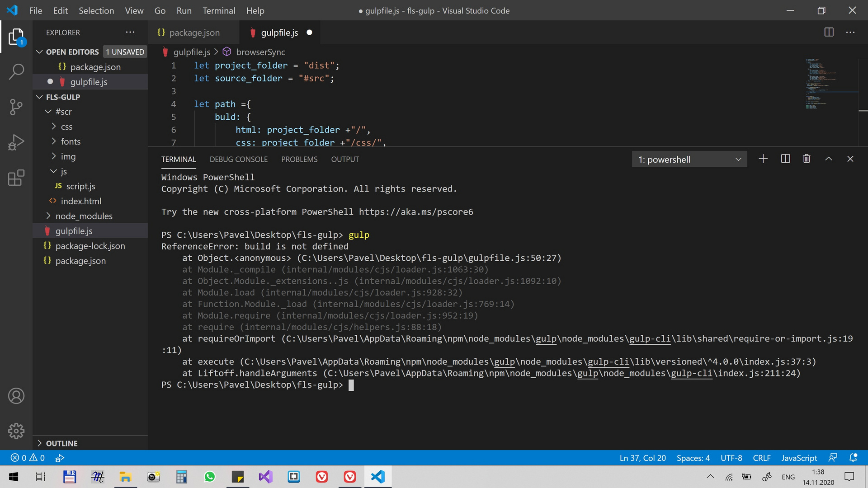Open the Search view in activity bar

16,71
